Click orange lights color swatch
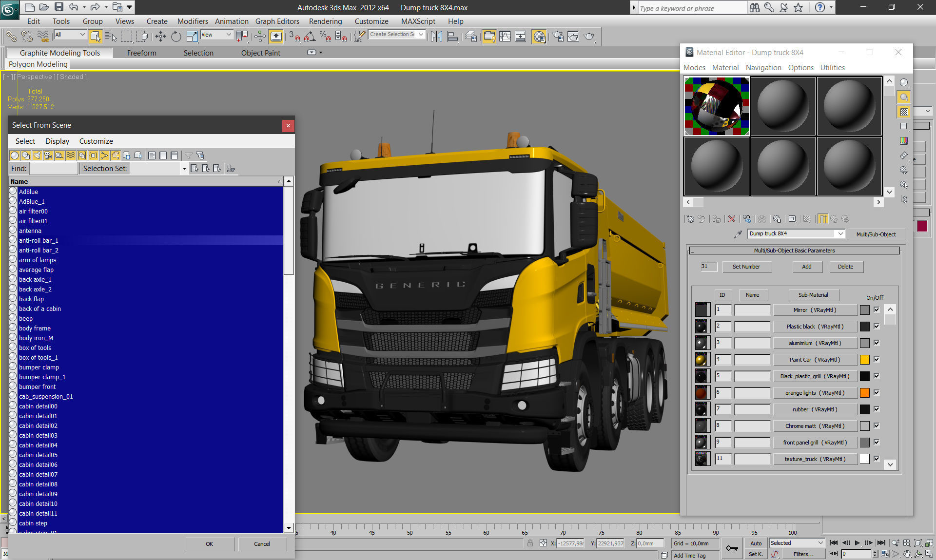Image resolution: width=936 pixels, height=560 pixels. [865, 393]
